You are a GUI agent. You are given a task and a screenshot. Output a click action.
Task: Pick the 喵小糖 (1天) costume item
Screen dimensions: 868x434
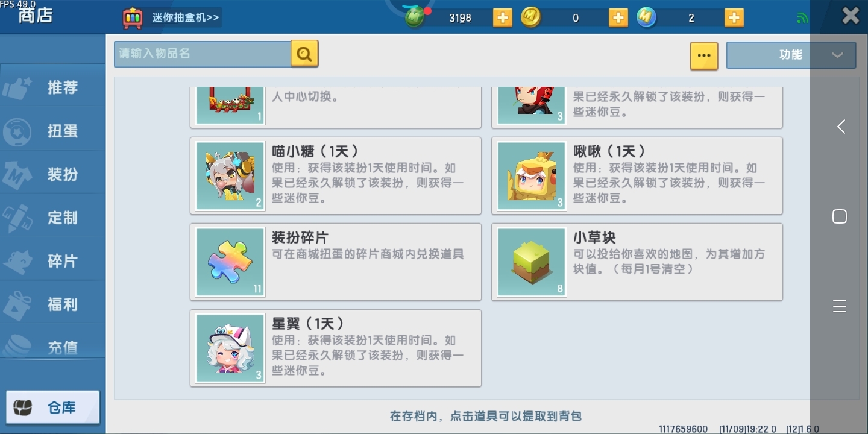point(336,175)
